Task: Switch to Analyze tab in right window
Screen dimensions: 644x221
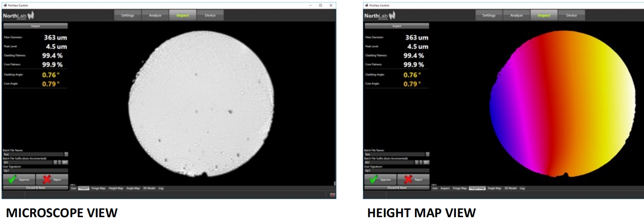Action: 516,15
